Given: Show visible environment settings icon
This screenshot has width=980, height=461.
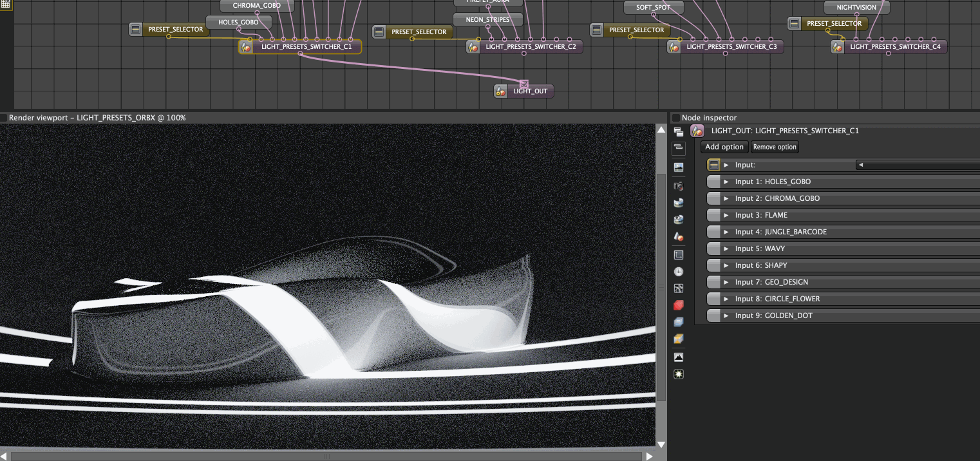Looking at the screenshot, I should [x=679, y=220].
